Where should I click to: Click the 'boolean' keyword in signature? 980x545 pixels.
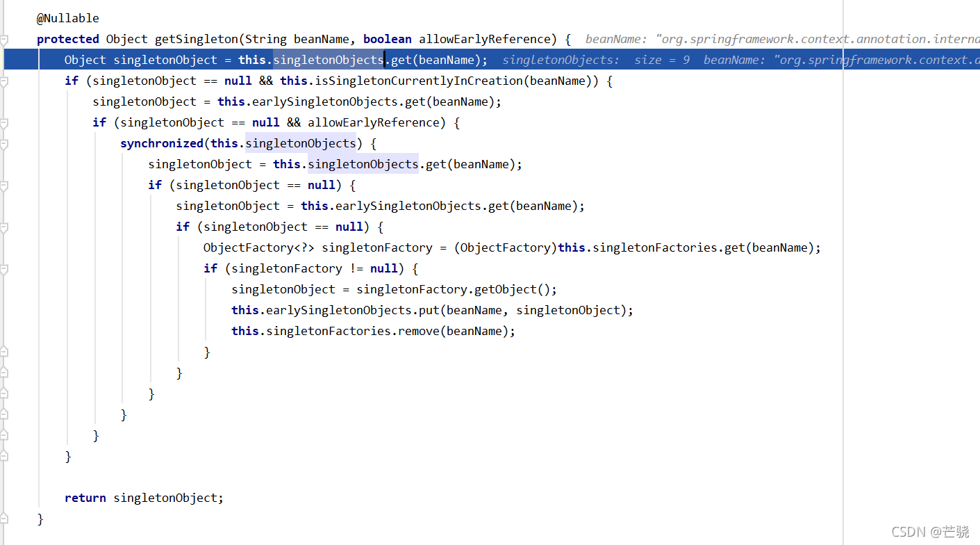click(388, 39)
